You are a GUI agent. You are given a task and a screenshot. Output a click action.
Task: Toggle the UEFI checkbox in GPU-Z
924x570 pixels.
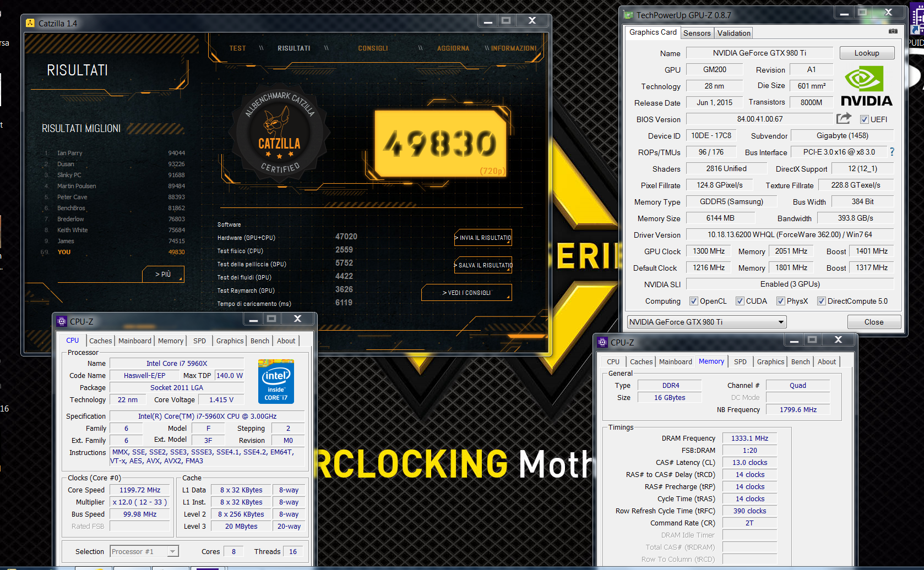[x=864, y=119]
